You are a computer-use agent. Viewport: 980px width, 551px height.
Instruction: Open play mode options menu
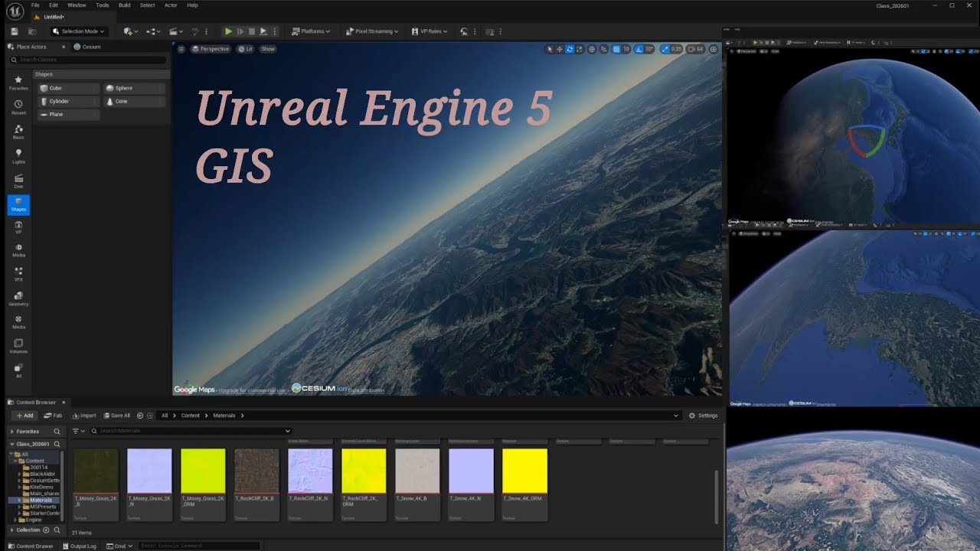click(273, 31)
